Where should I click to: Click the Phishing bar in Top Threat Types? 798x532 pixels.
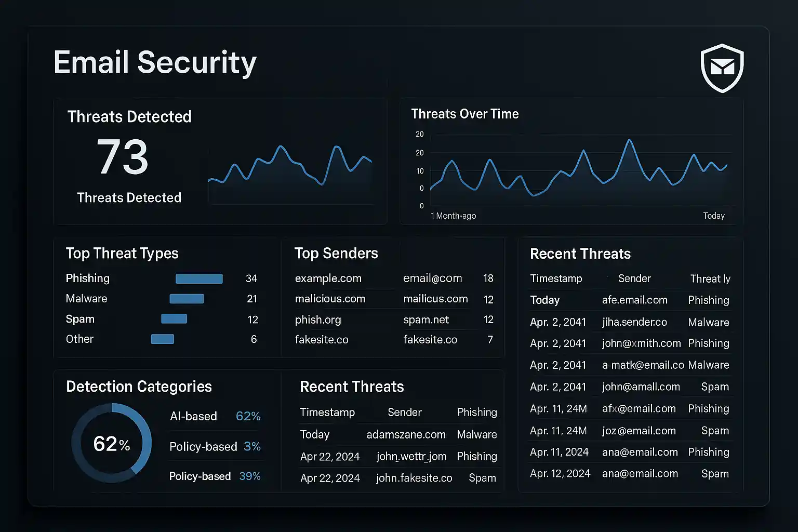pyautogui.click(x=199, y=279)
